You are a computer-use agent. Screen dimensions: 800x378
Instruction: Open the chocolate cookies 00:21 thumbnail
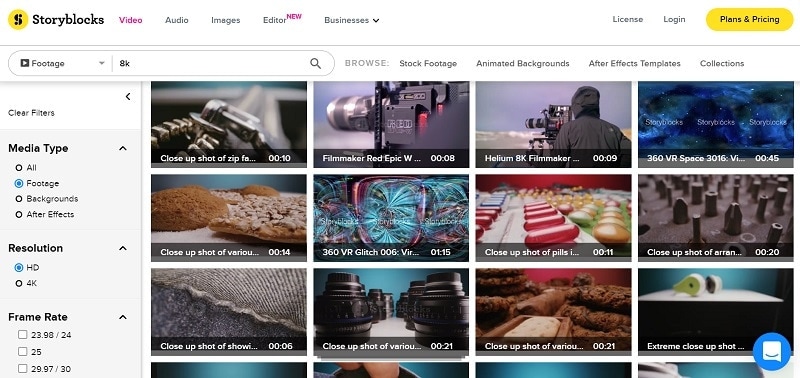click(553, 312)
